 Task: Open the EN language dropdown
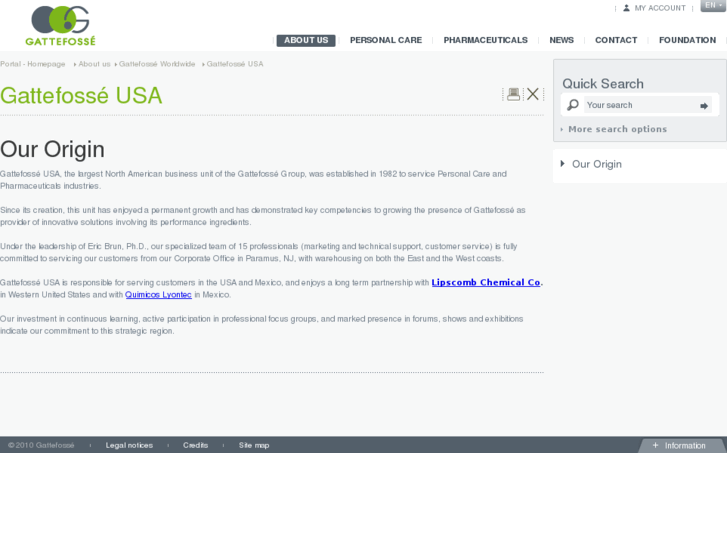point(713,6)
